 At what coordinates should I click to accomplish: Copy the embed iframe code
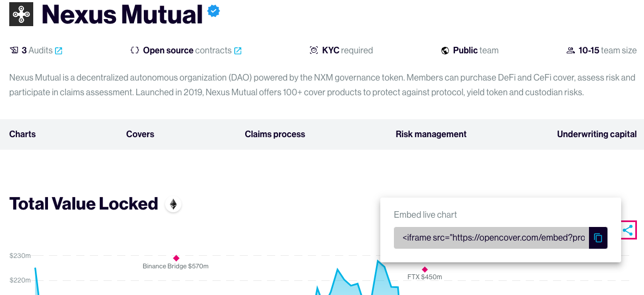[x=598, y=238]
